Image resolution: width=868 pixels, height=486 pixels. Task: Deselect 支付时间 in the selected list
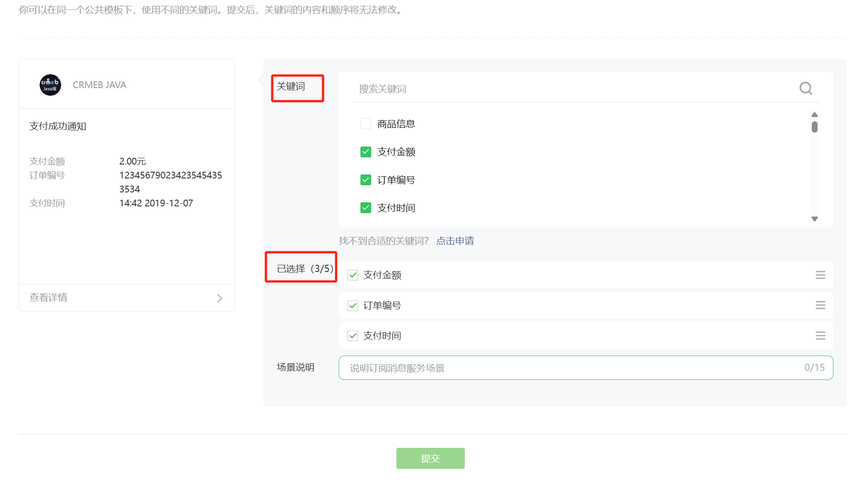pyautogui.click(x=352, y=336)
